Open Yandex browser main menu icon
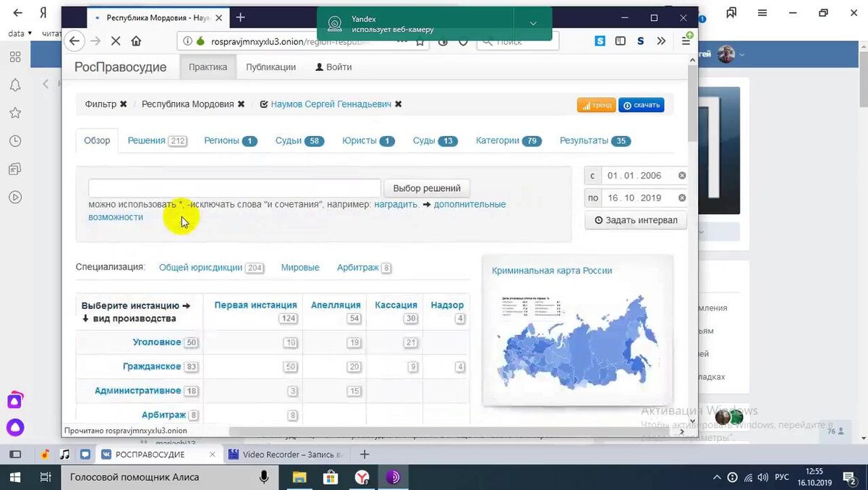This screenshot has height=490, width=868. click(x=762, y=13)
